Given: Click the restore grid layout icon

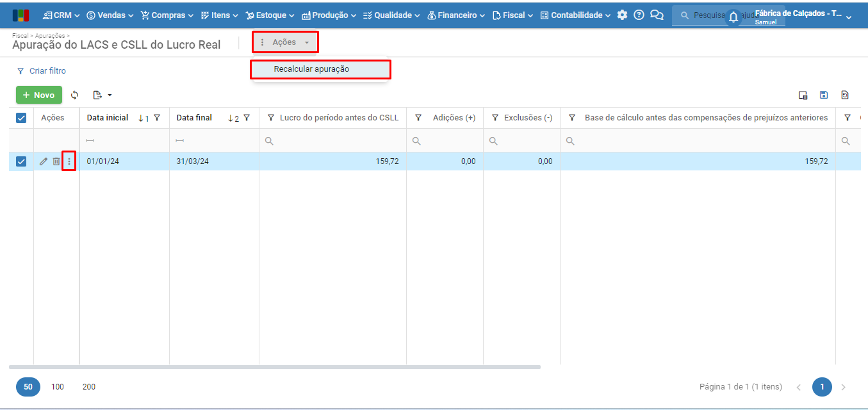Looking at the screenshot, I should 845,95.
